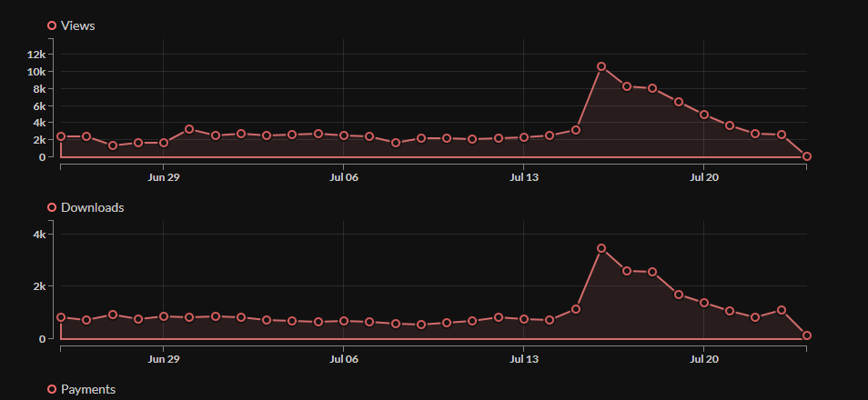Click "Jul 13" date label under Views chart
Viewport: 868px width, 400px height.
point(524,177)
